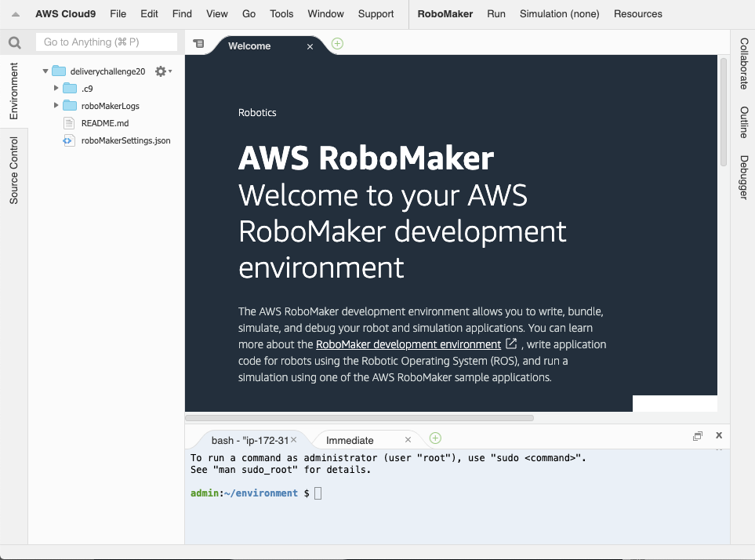Select roboMakerSettings.json in the file tree
755x560 pixels.
tap(125, 140)
